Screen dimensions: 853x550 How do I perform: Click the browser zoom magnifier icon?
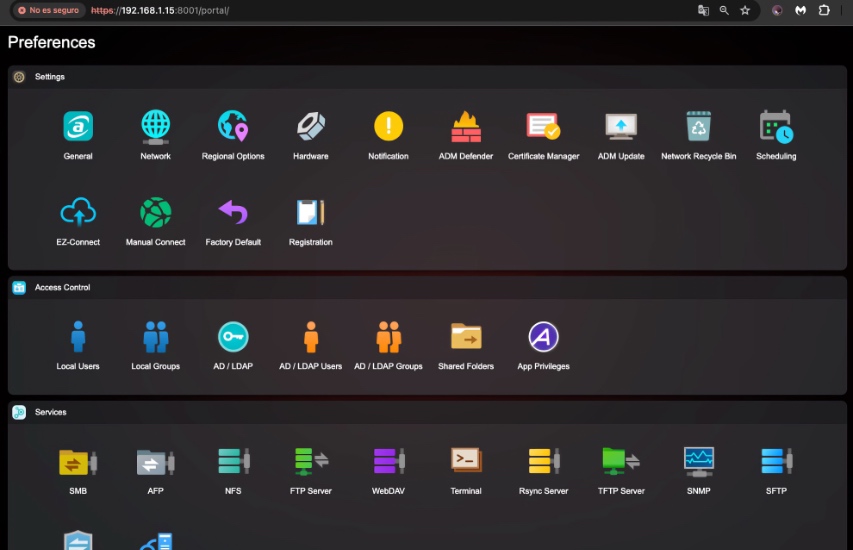724,10
